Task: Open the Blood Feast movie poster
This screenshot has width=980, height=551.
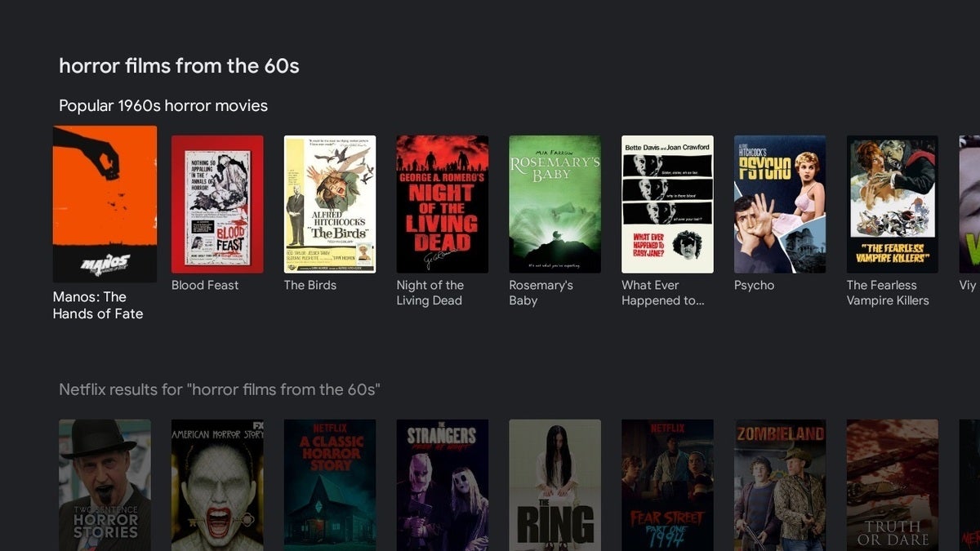Action: (x=217, y=204)
